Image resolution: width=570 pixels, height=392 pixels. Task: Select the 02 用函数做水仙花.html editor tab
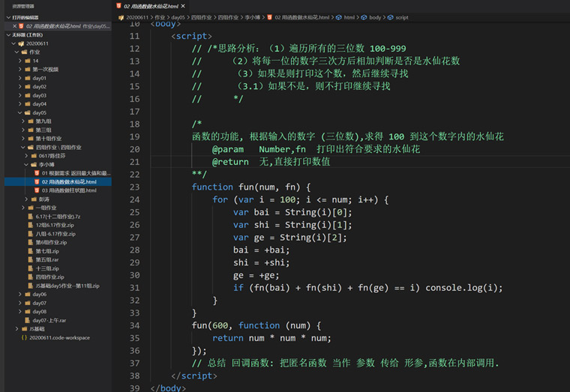click(151, 6)
